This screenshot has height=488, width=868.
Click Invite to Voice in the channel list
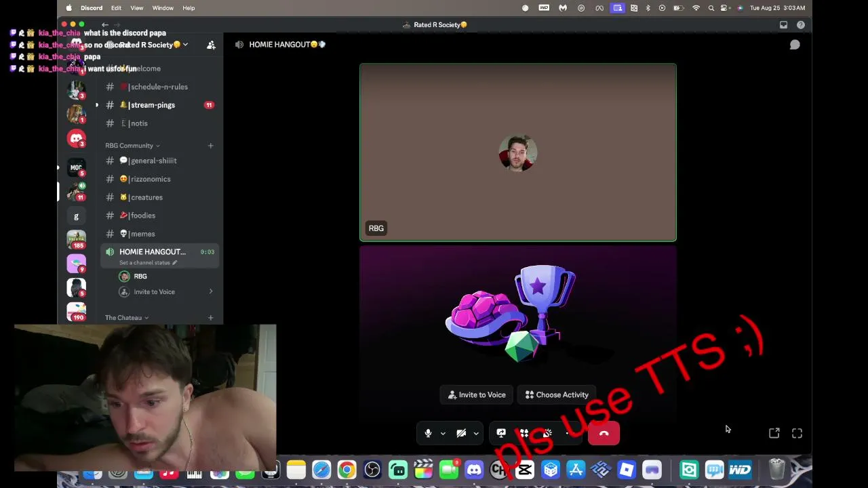154,292
